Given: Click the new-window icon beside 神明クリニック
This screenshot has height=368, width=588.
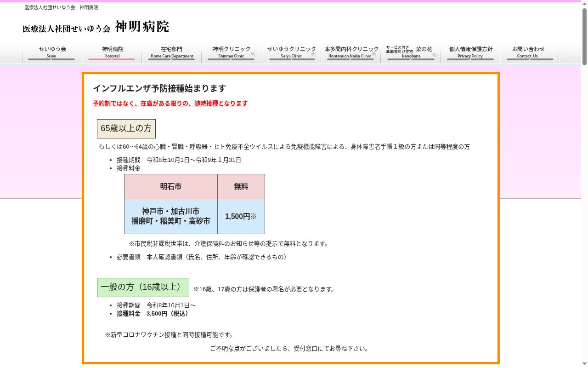Looking at the screenshot, I should pyautogui.click(x=252, y=54).
